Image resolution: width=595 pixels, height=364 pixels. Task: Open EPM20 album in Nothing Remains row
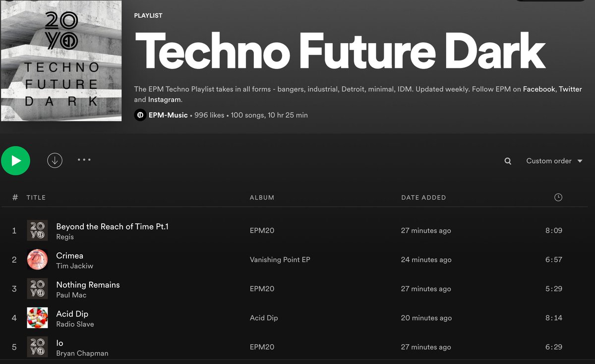pos(262,289)
